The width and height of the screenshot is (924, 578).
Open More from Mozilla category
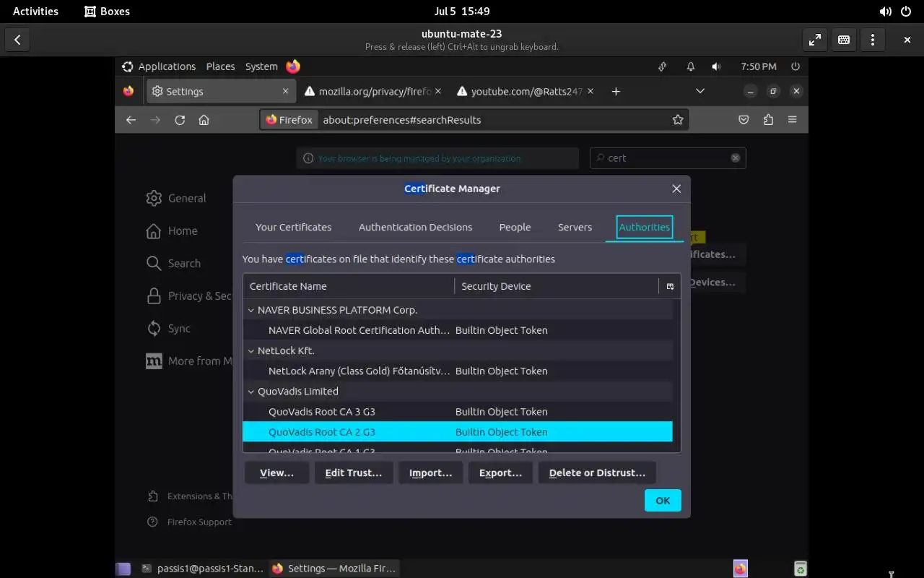(188, 361)
